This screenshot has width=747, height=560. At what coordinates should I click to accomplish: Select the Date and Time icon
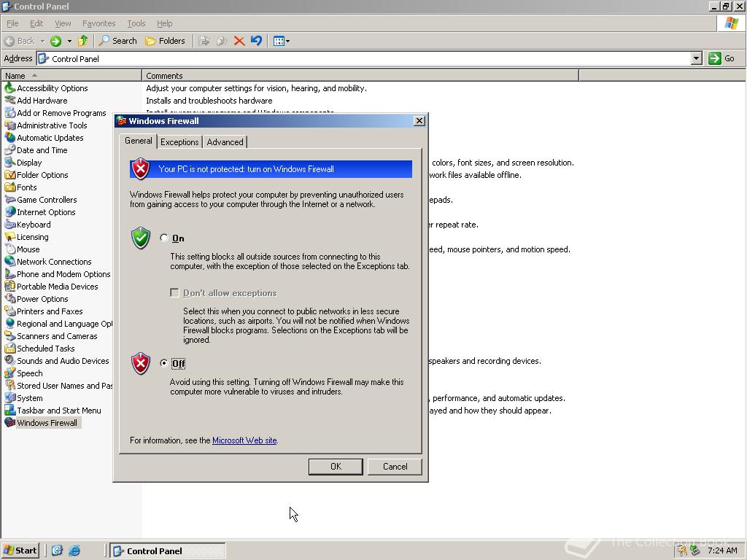coord(9,150)
